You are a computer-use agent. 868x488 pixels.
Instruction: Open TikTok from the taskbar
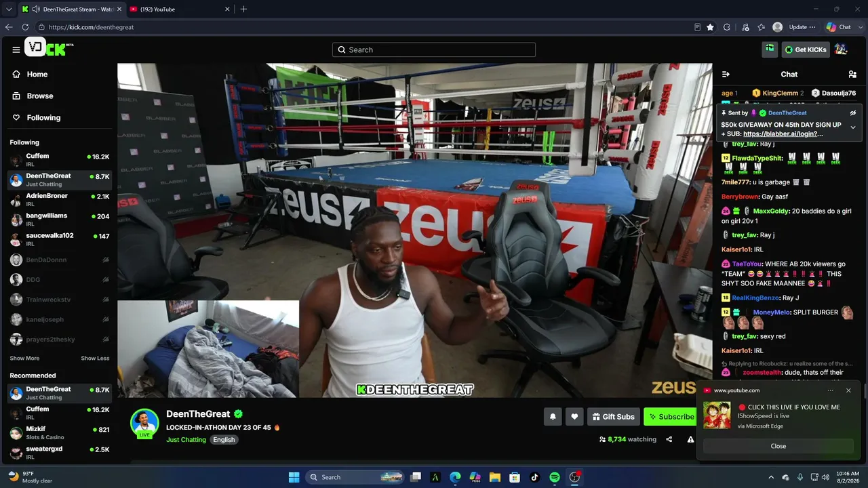coord(534,477)
